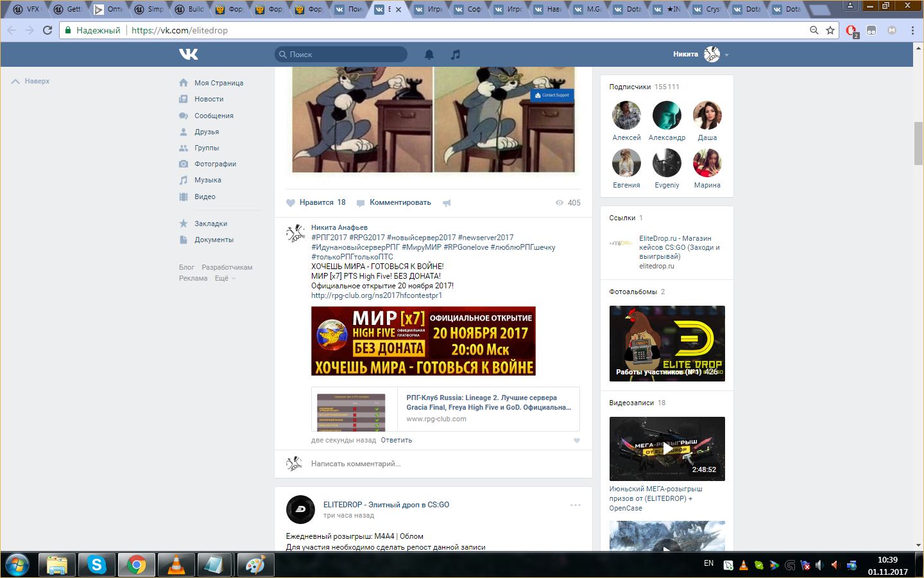Open Skype from taskbar

(96, 565)
